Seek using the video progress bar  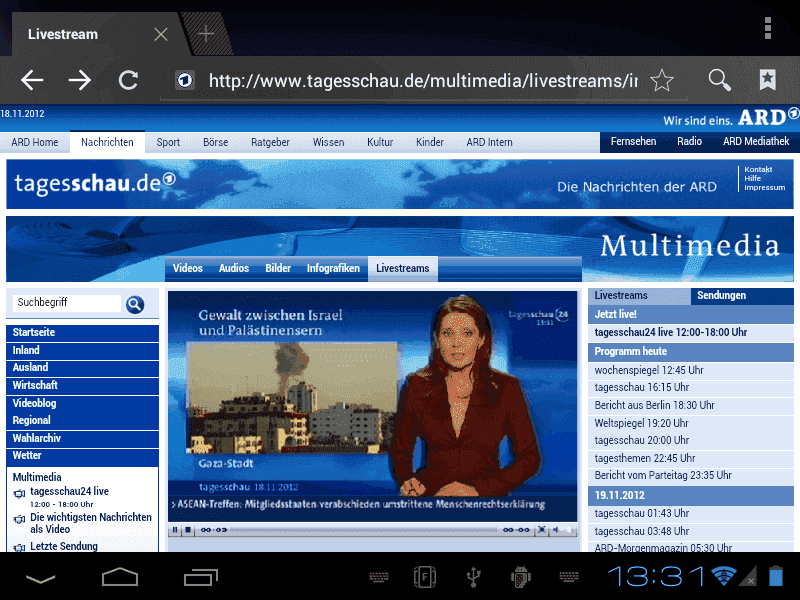tap(363, 530)
